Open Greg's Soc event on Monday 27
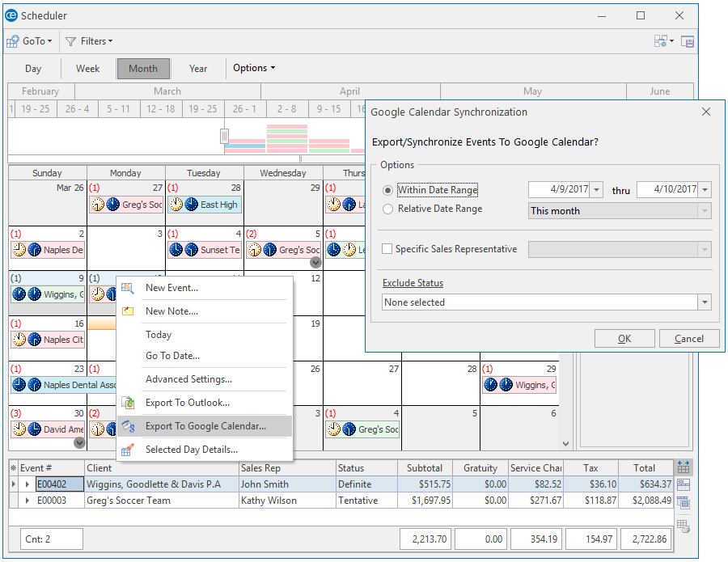Screen dimensions: 728x562 point(126,205)
